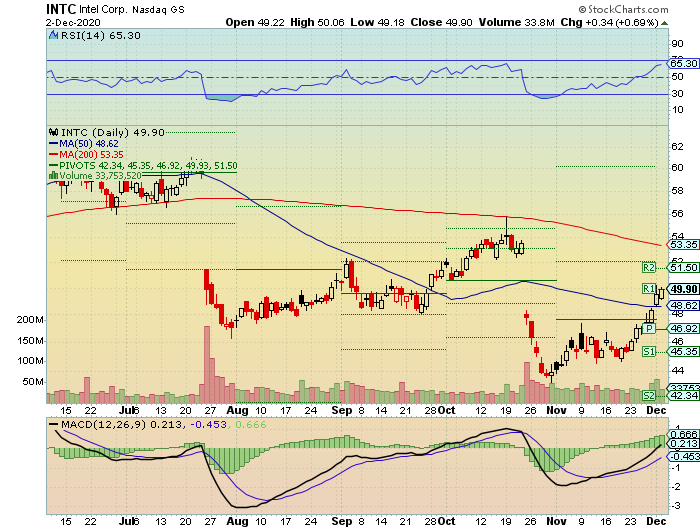Screen dimensions: 700x530
Task: Click the 51.50 pivot price tag
Action: pyautogui.click(x=683, y=267)
